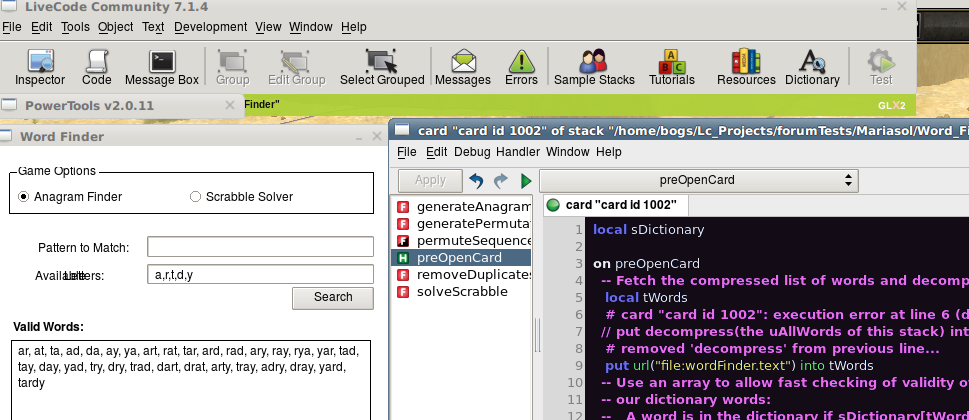
Task: Open the Message Box
Action: (161, 68)
